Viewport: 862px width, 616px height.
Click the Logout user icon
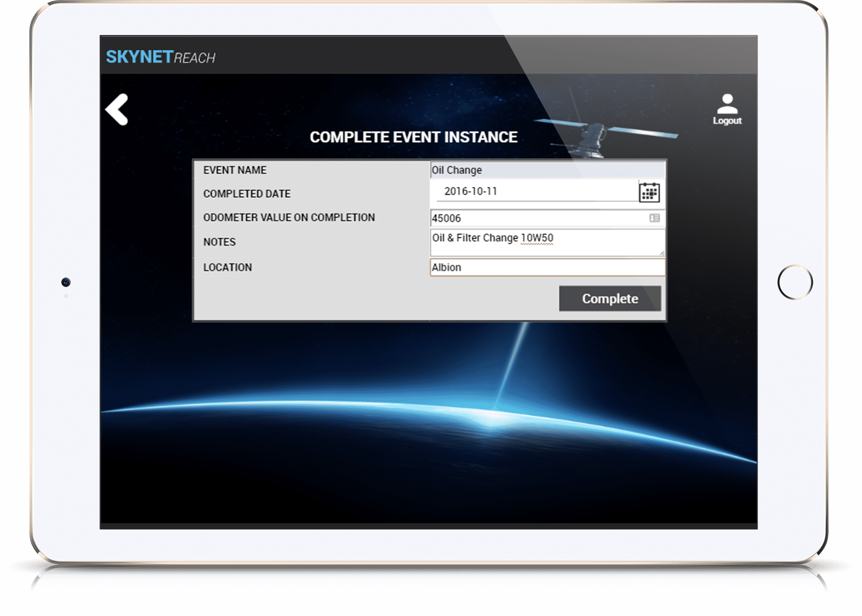(x=727, y=104)
